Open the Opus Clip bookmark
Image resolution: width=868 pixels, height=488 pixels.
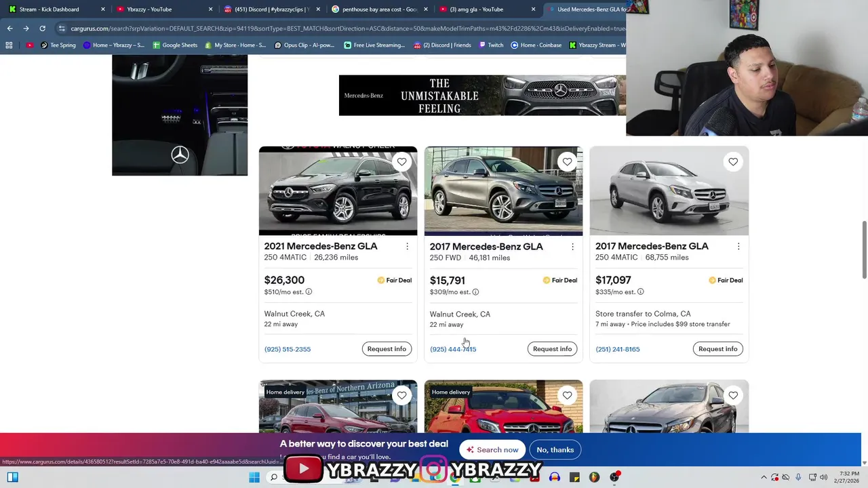tap(304, 45)
